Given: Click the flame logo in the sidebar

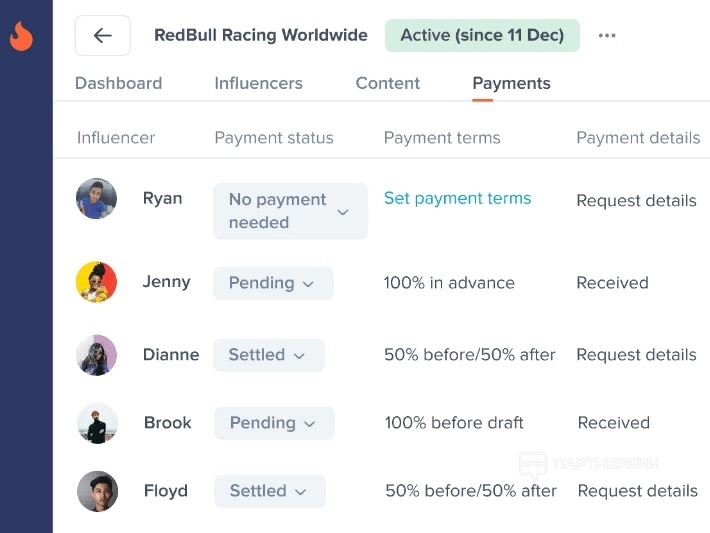Looking at the screenshot, I should 21,36.
